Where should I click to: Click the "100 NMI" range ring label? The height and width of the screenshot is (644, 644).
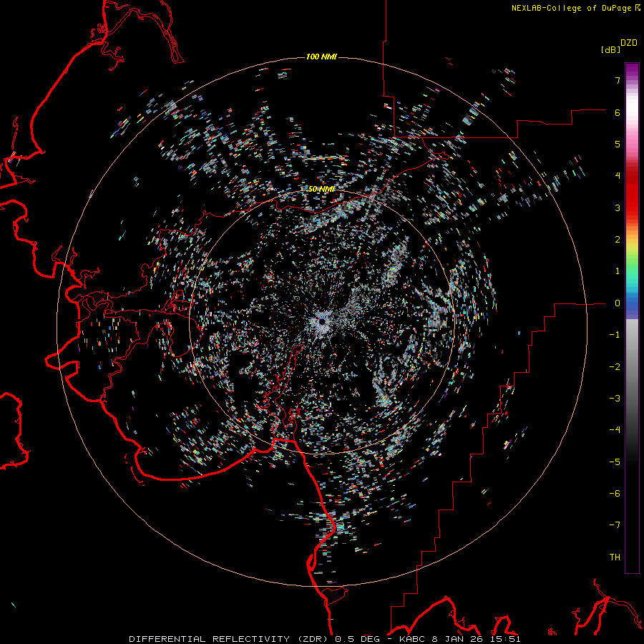point(321,57)
